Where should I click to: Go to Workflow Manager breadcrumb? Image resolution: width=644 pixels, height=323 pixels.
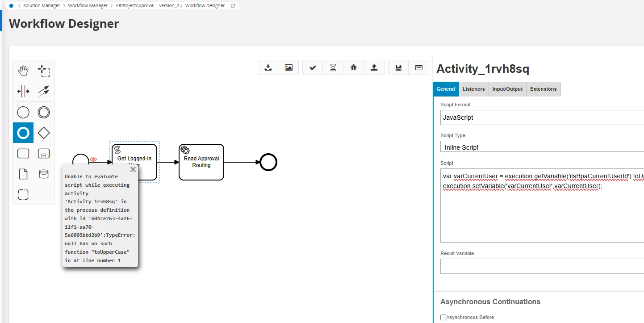pos(88,6)
